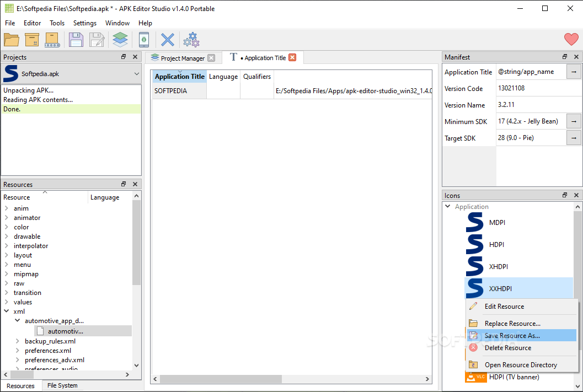Click the Save As toolbar icon
583x392 pixels.
pos(97,40)
